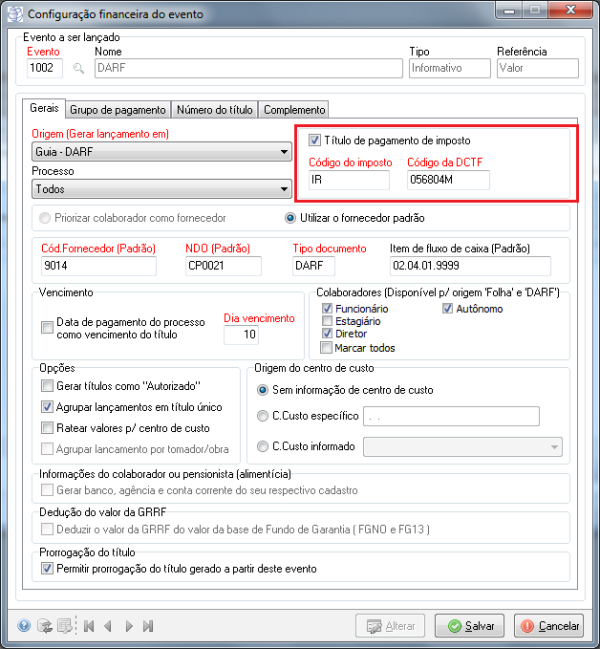Viewport: 600px width, 649px height.
Task: Open the 'Complemento' tab
Action: coord(294,109)
